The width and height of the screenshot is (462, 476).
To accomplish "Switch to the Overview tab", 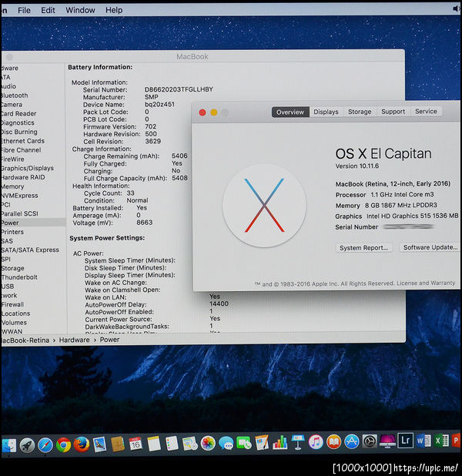I will pos(290,112).
